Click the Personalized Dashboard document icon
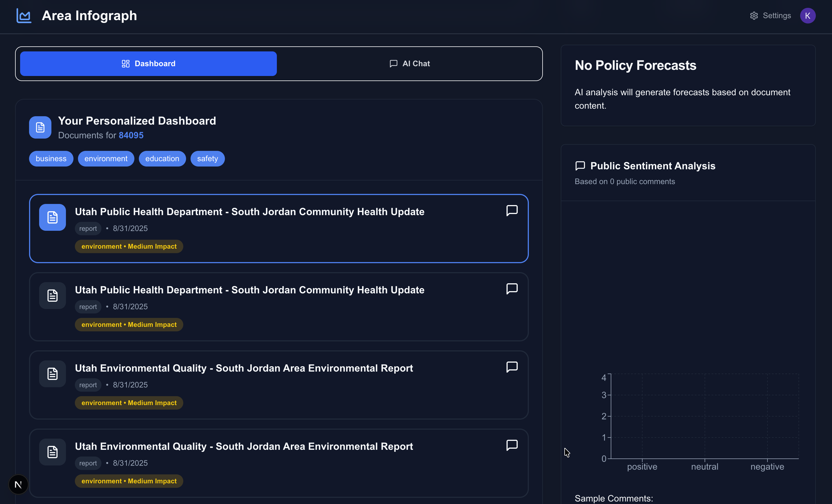The width and height of the screenshot is (832, 504). 40,127
